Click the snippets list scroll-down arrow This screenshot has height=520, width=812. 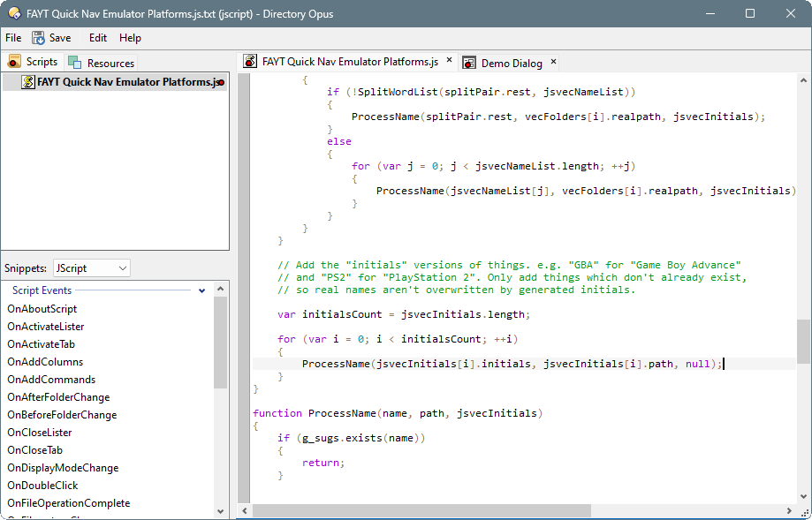(x=221, y=511)
